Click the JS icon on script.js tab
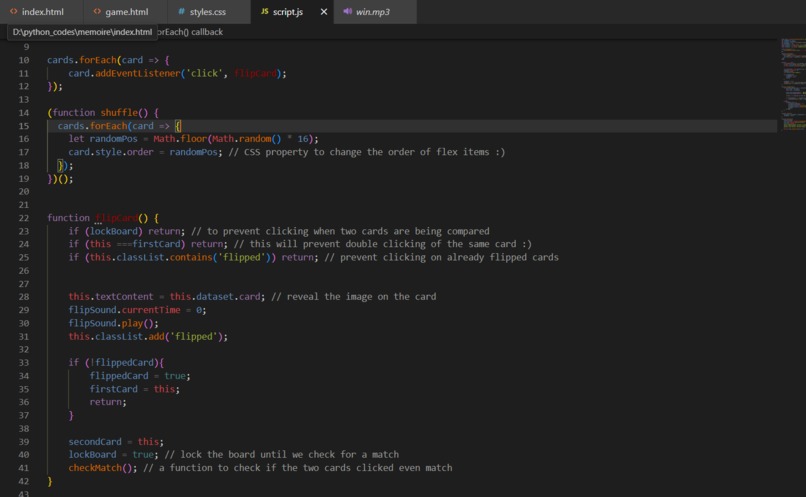The image size is (806, 497). tap(264, 11)
